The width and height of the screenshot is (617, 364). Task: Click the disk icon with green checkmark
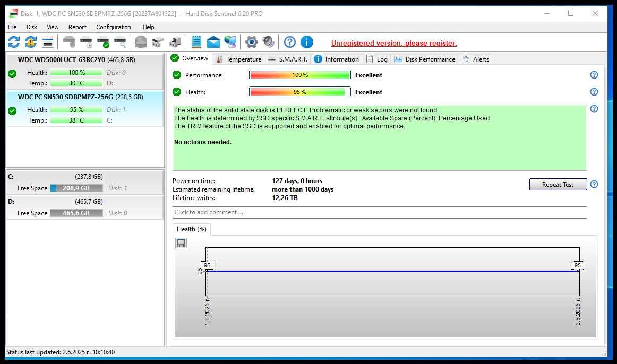point(104,42)
